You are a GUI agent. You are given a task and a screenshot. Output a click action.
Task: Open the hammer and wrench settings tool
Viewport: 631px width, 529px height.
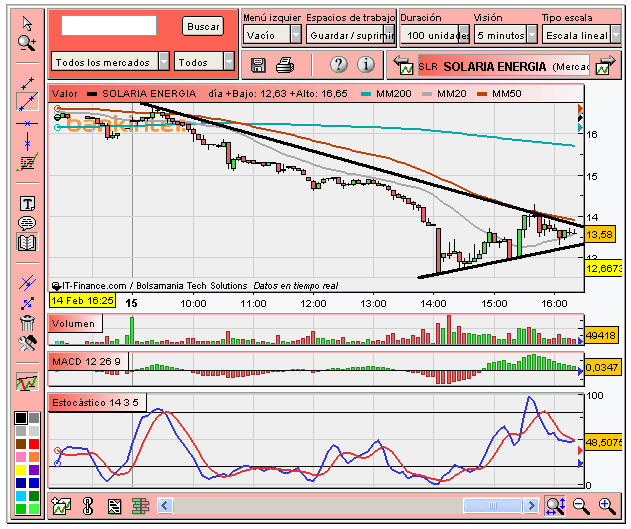pyautogui.click(x=27, y=343)
